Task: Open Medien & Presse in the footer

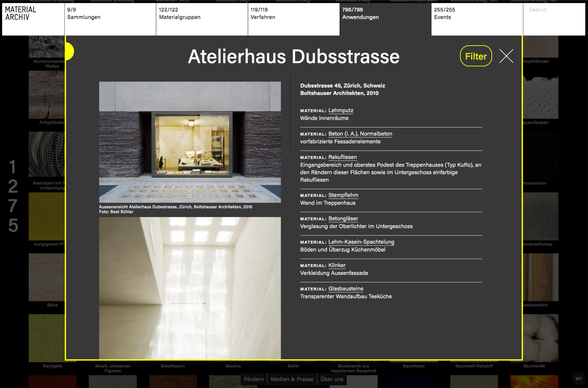Action: pyautogui.click(x=292, y=379)
